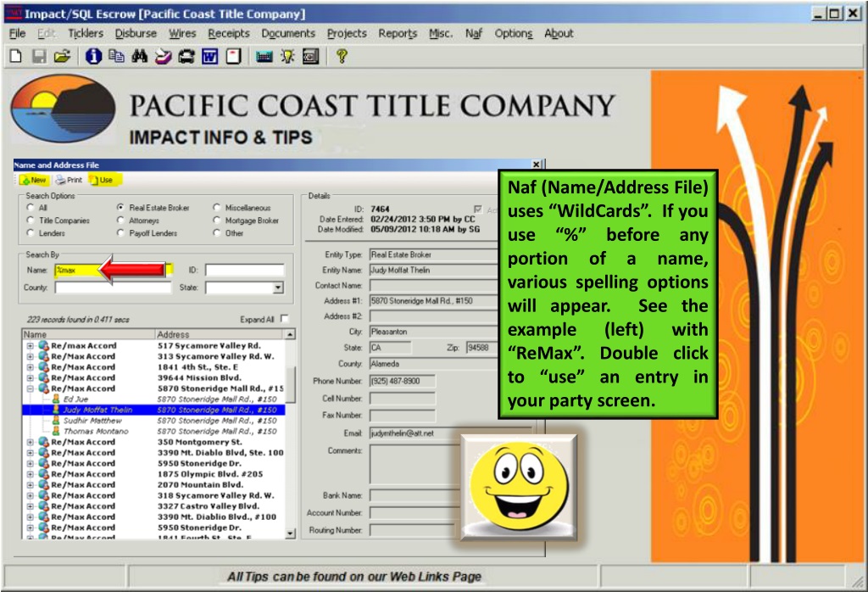Click the yellow question mark help icon
The height and width of the screenshot is (592, 868).
342,56
